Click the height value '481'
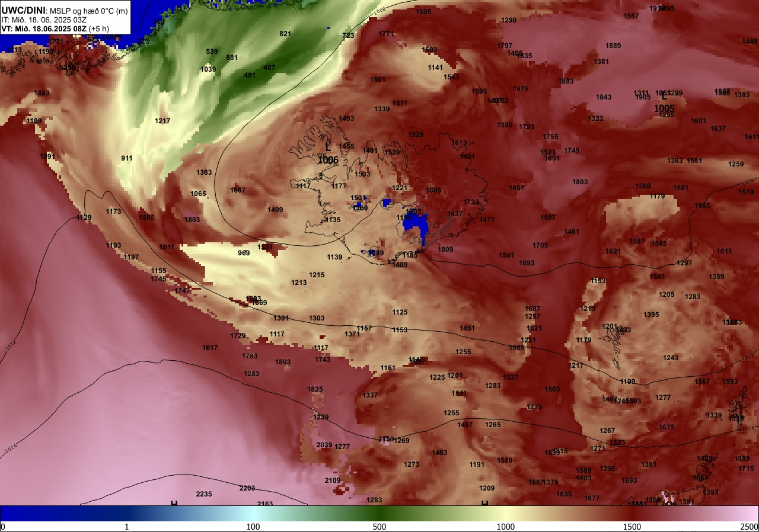The image size is (759, 532). pyautogui.click(x=250, y=75)
